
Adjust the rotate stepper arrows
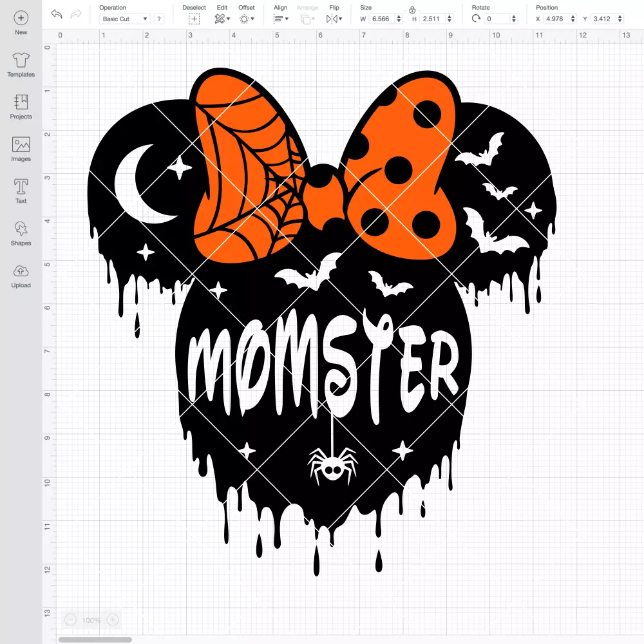[514, 19]
